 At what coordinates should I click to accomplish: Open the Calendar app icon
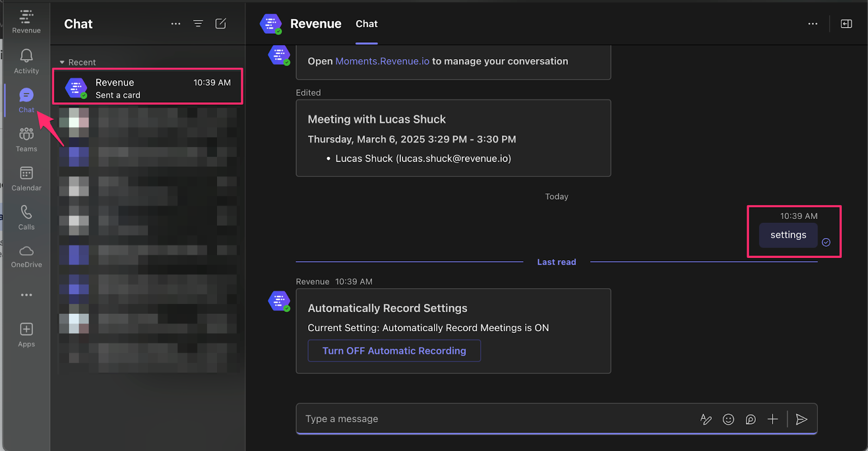(26, 178)
